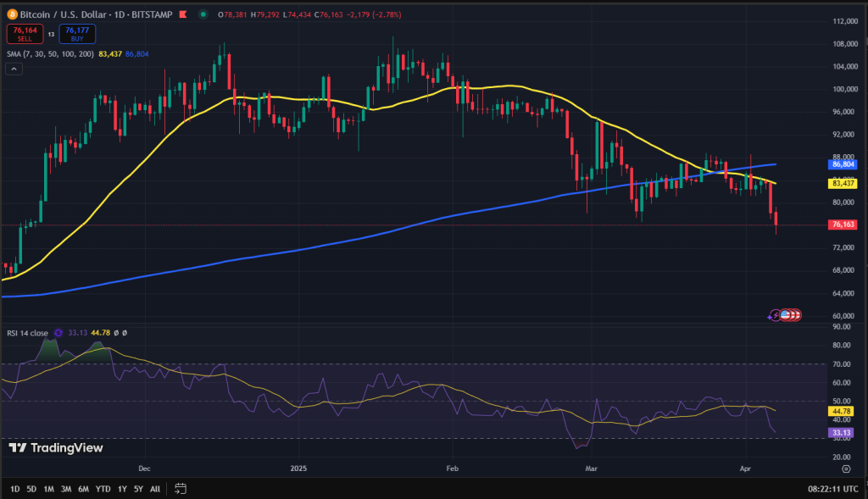Image resolution: width=868 pixels, height=499 pixels.
Task: Click the yellow 83,437 SMA legend value
Action: (x=110, y=54)
